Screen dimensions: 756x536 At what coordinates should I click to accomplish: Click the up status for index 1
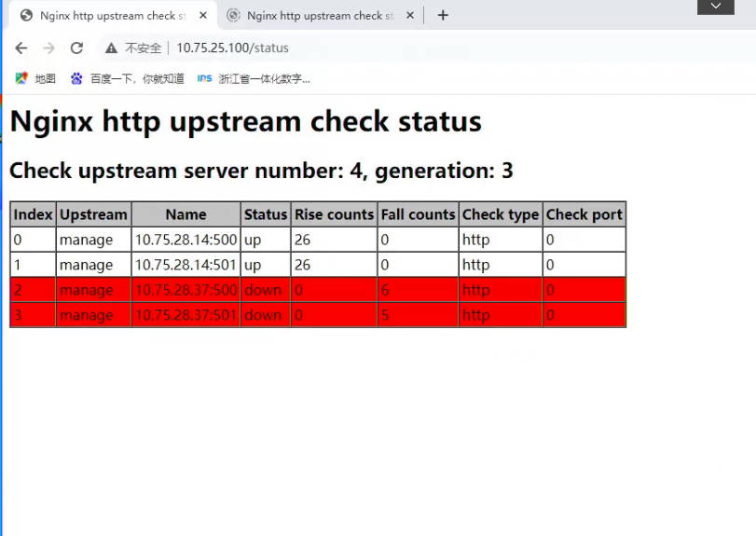pyautogui.click(x=253, y=265)
